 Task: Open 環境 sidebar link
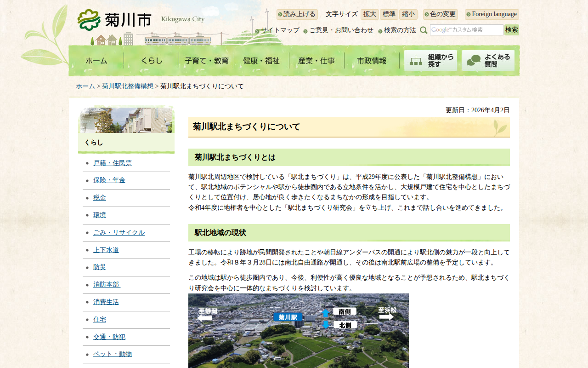coord(100,215)
